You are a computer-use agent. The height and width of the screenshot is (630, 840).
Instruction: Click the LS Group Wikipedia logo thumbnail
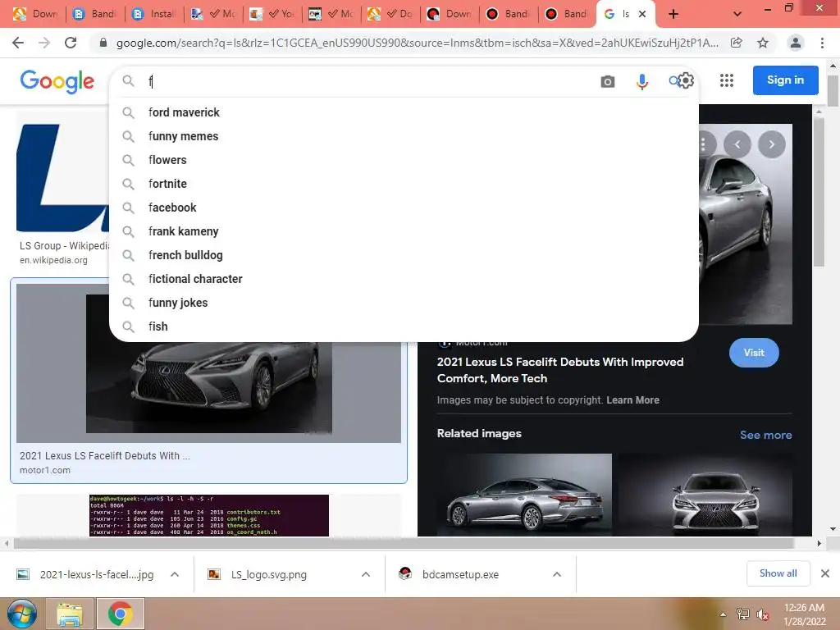click(x=62, y=178)
